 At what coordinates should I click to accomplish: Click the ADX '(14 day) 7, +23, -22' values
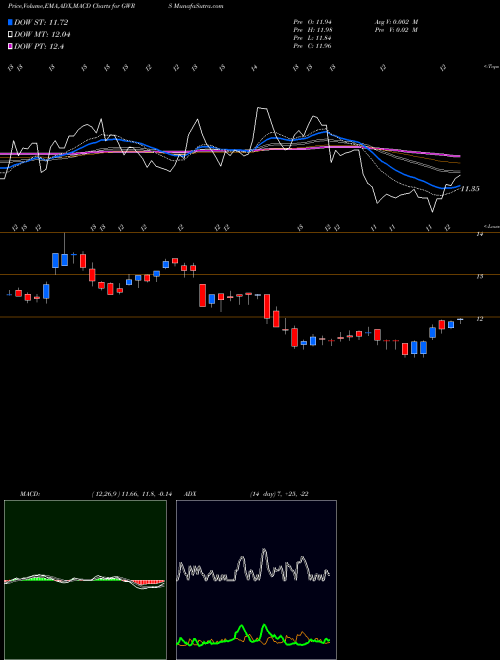point(279,494)
